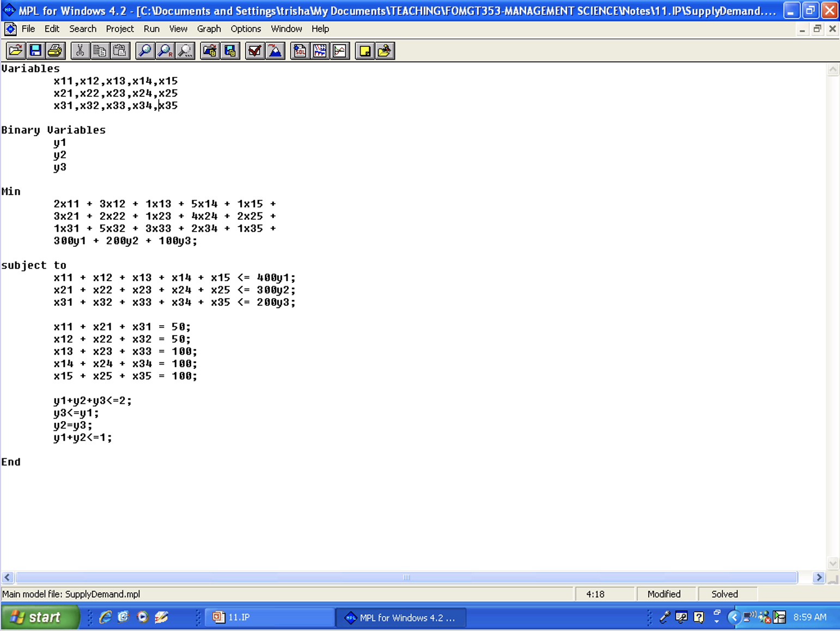The width and height of the screenshot is (840, 631).
Task: Open the graph objective function icon
Action: pos(340,51)
